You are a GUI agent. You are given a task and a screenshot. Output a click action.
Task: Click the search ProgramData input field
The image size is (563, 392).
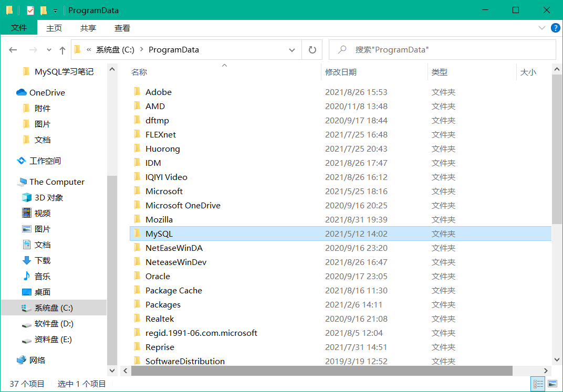[x=442, y=50]
